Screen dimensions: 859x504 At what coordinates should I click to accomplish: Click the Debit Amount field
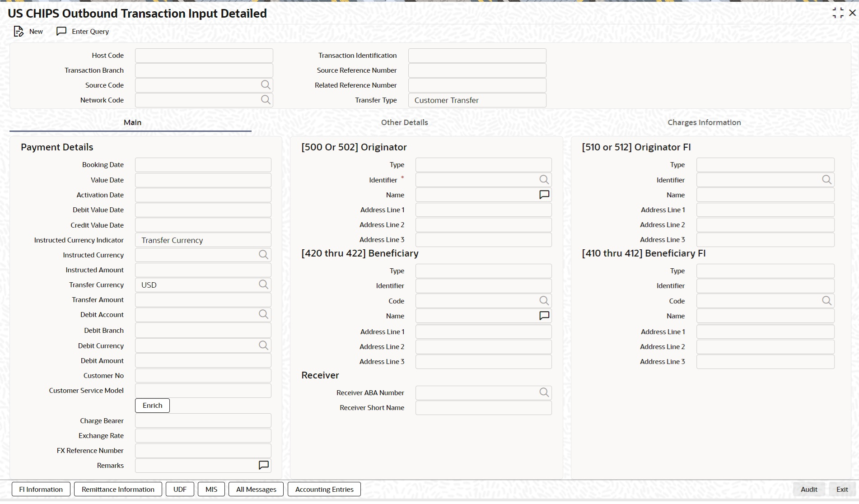[203, 361]
